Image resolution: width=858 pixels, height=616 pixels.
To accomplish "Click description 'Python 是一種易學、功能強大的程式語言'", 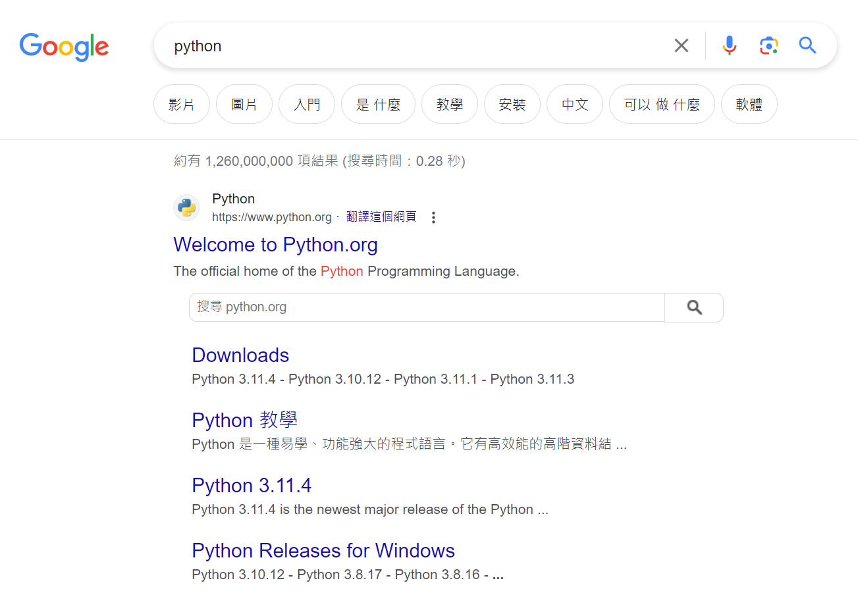I will [x=319, y=444].
